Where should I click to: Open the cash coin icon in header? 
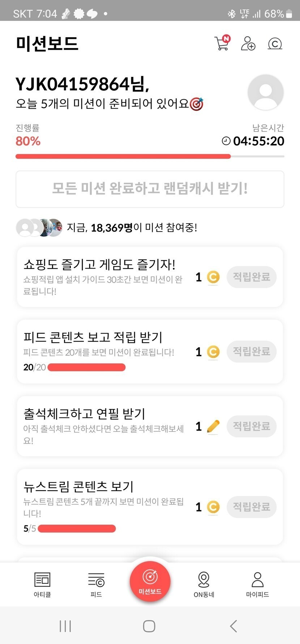click(275, 44)
